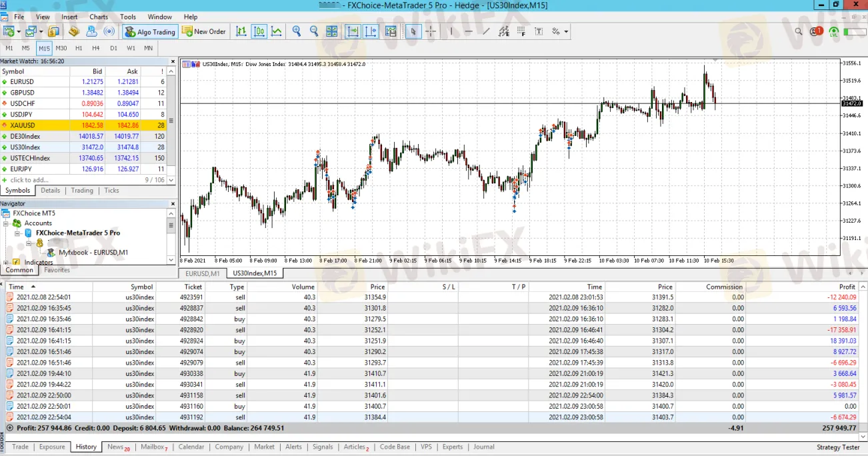Switch to M1 timeframe

click(x=9, y=48)
